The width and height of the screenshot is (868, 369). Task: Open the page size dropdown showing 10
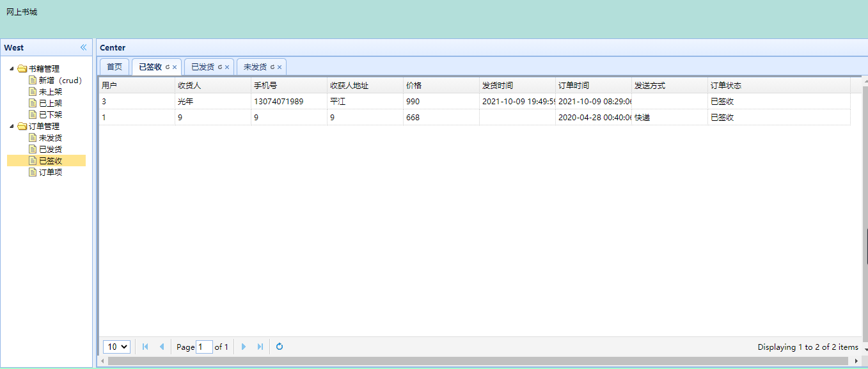click(116, 347)
